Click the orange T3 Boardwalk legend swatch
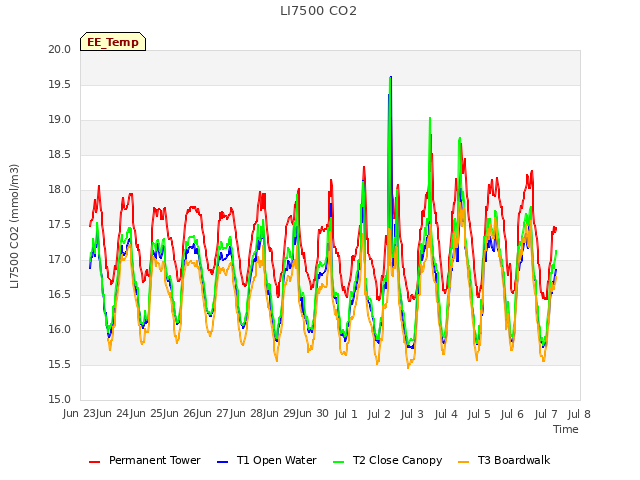 coord(464,462)
